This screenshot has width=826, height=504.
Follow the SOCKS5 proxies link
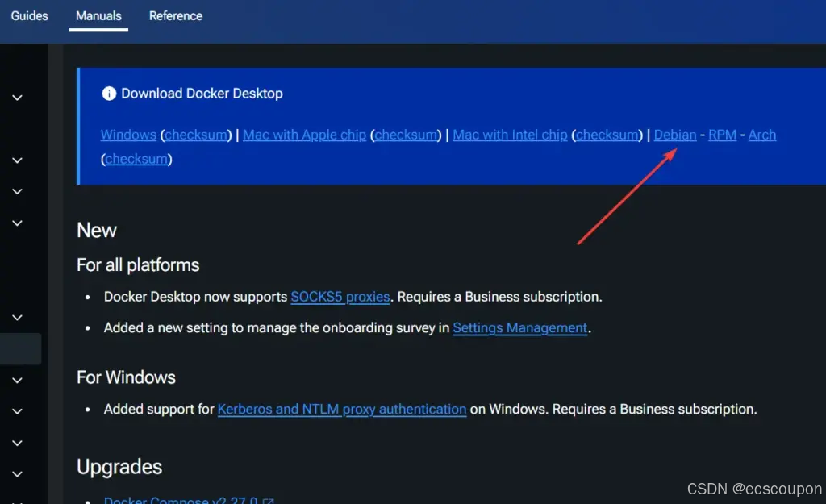click(x=340, y=297)
